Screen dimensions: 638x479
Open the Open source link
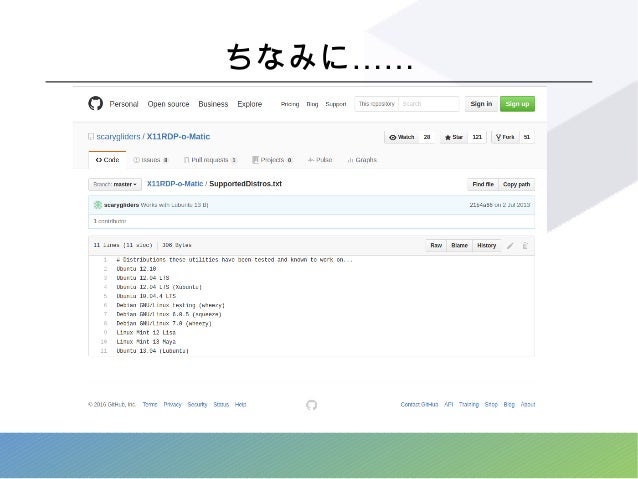point(168,104)
